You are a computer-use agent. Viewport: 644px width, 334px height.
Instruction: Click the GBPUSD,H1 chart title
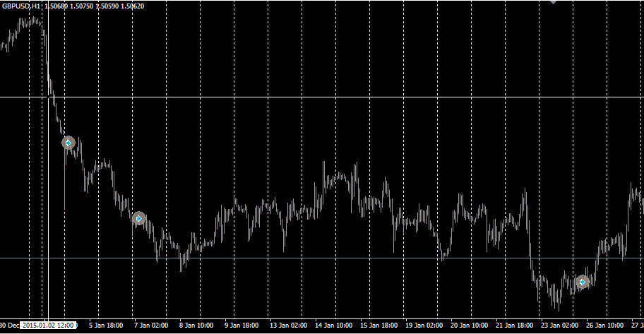(x=21, y=6)
